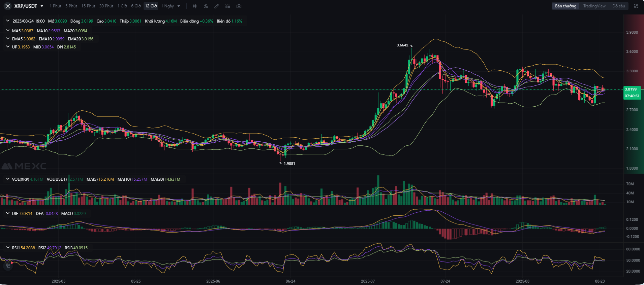Click the Bollinger DN value 2.8145
The image size is (644, 285).
pos(70,47)
